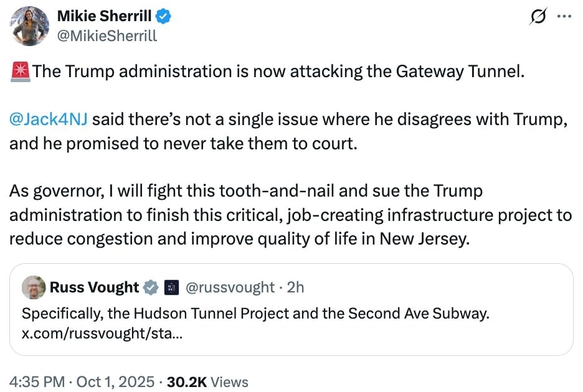
Task: Click the paragraph starting "As governor"
Action: click(290, 215)
